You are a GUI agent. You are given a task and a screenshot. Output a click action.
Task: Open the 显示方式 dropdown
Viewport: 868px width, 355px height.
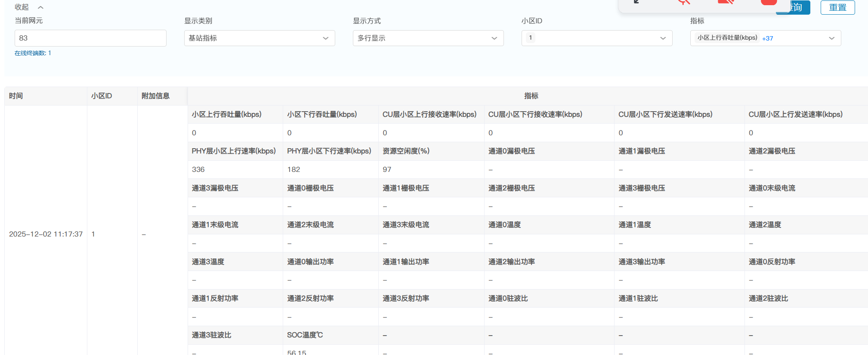point(428,38)
